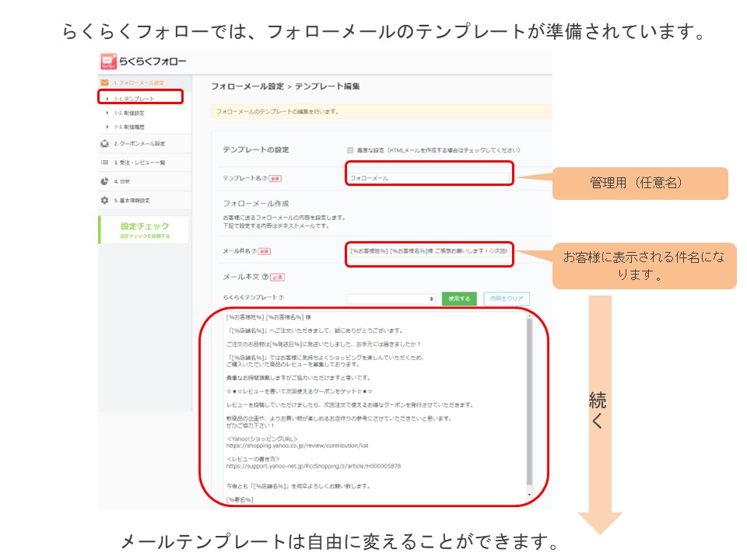Click the support.yahoo-net.jp URL text
Viewport: 747px width, 560px height.
coord(314,466)
